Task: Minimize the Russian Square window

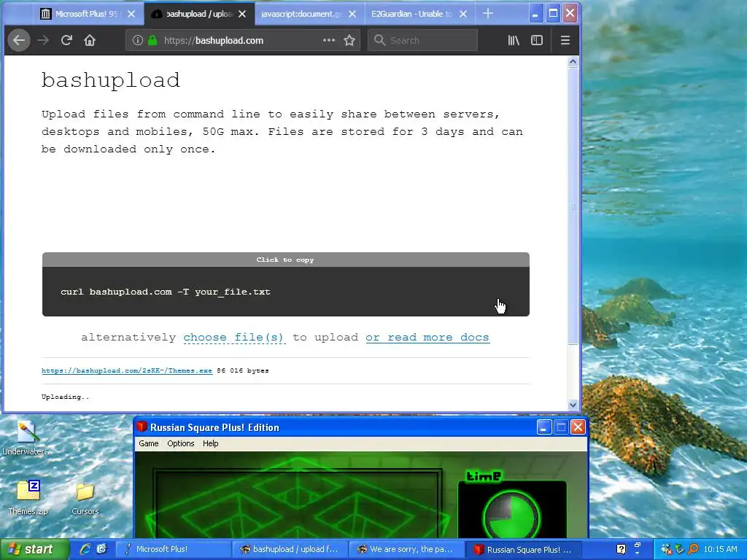Action: point(544,427)
